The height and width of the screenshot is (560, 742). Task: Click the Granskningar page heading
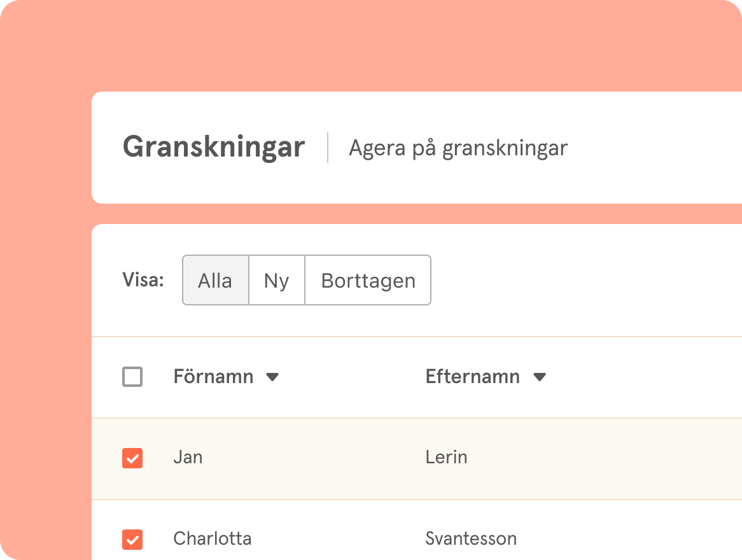(x=214, y=148)
